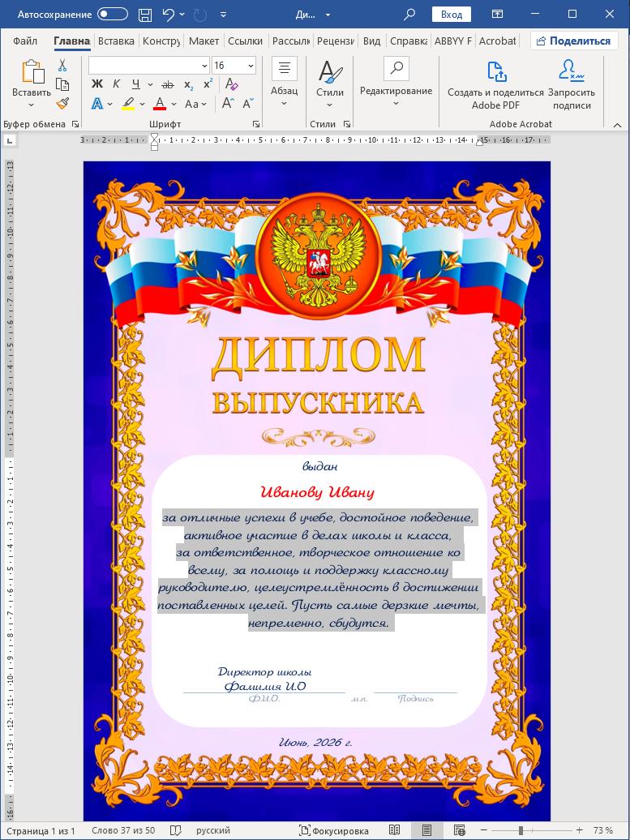Open the Вид tab
The height and width of the screenshot is (840, 630).
click(x=372, y=41)
